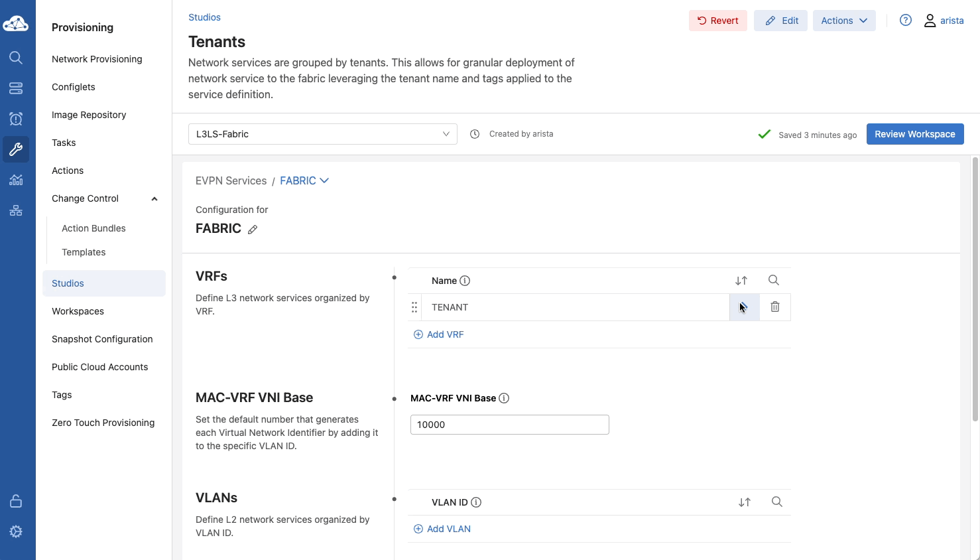
Task: Open Network Provisioning in the menu
Action: coord(97,59)
